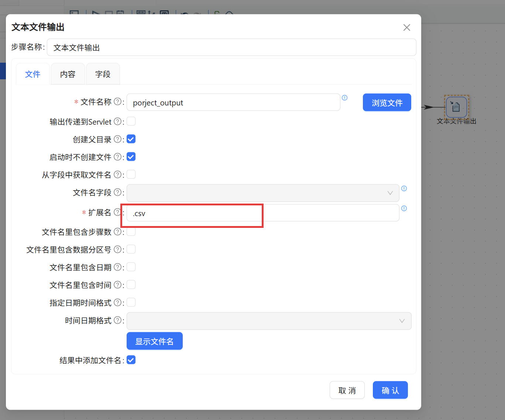
Task: Focus 文件名称 input with porject_output
Action: point(233,103)
